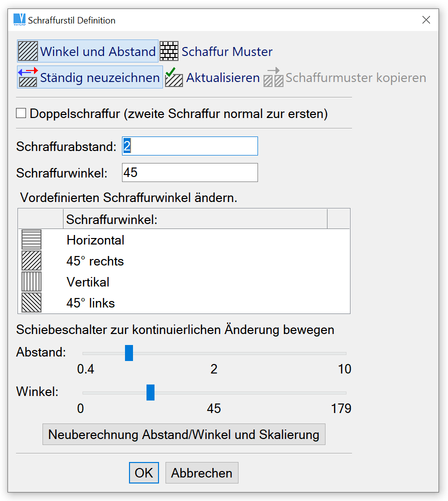Screen dimensions: 448x501
Task: Select the Winkel und Abstand hatch icon
Action: [28, 51]
